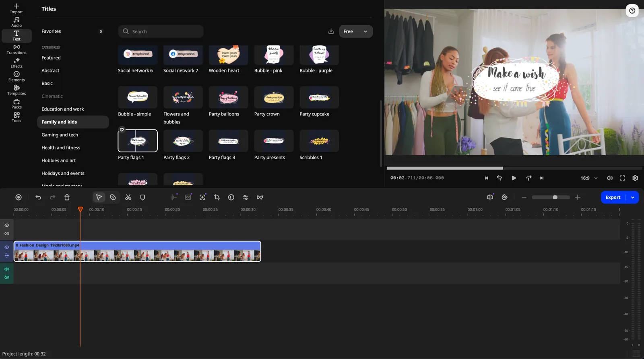The image size is (644, 359).
Task: Select the Holidays and events category
Action: click(63, 173)
